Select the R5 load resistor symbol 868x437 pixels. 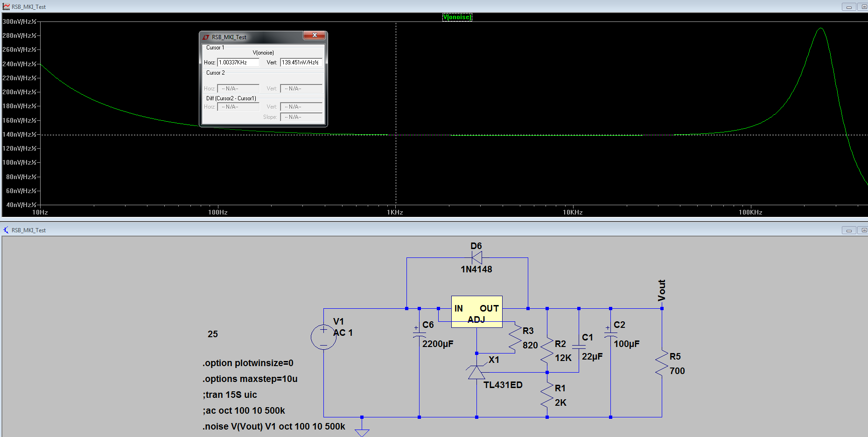click(x=662, y=363)
